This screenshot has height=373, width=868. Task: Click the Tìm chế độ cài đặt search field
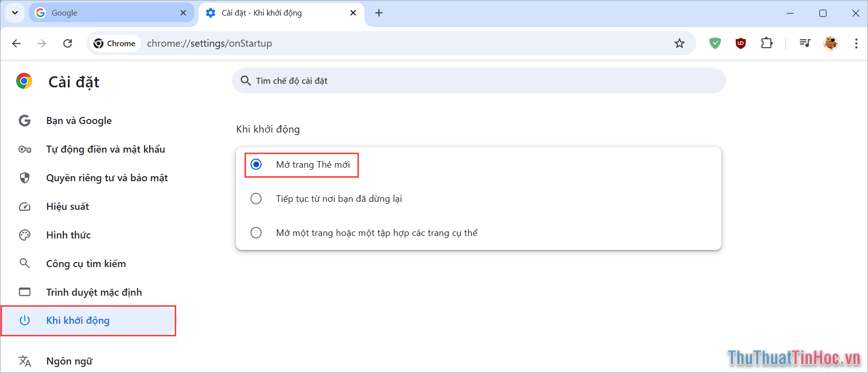479,81
